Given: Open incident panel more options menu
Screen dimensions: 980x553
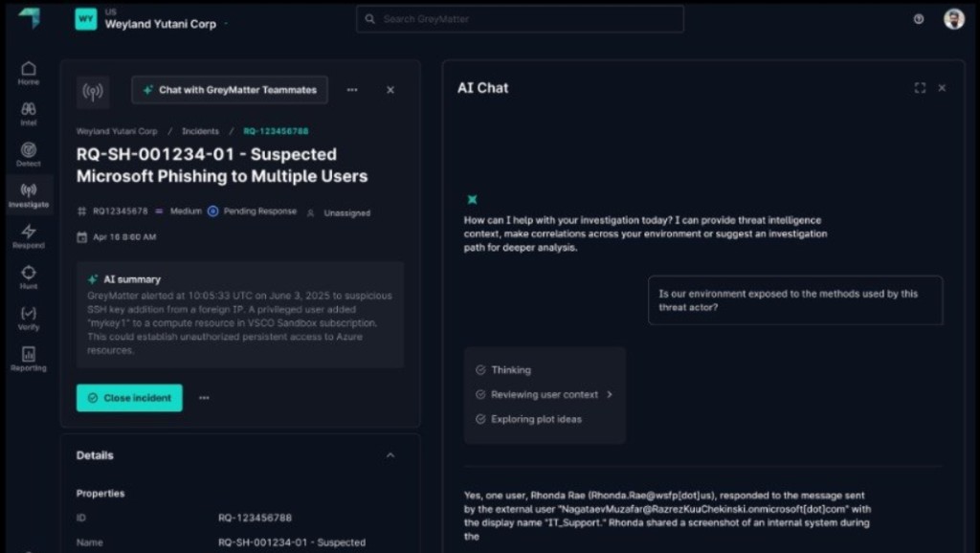Looking at the screenshot, I should coord(352,90).
